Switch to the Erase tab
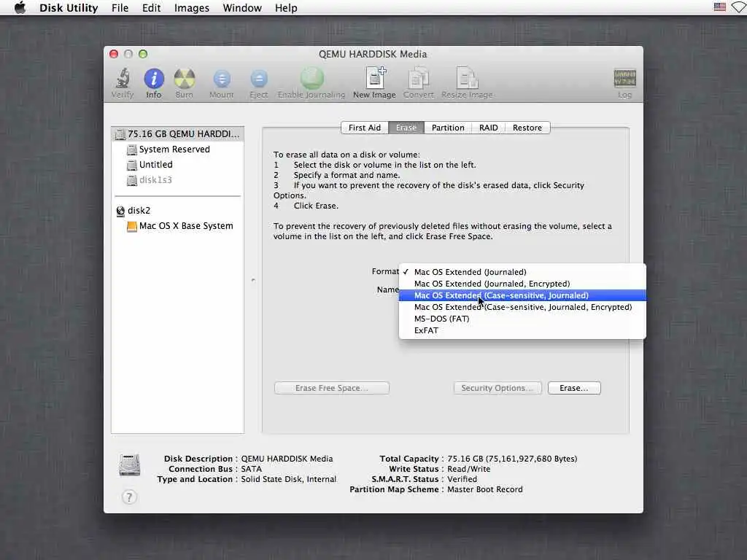Image resolution: width=747 pixels, height=560 pixels. point(406,128)
